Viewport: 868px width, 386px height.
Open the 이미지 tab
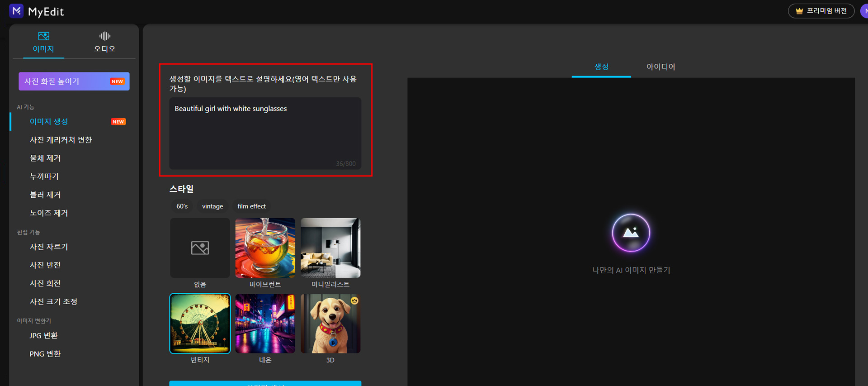43,42
